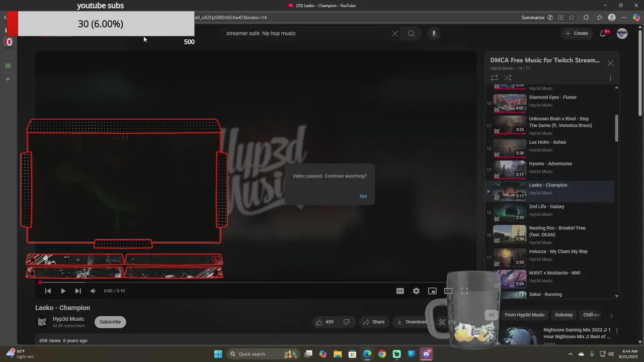This screenshot has height=362, width=644.
Task: Open the Create menu
Action: coord(577,33)
